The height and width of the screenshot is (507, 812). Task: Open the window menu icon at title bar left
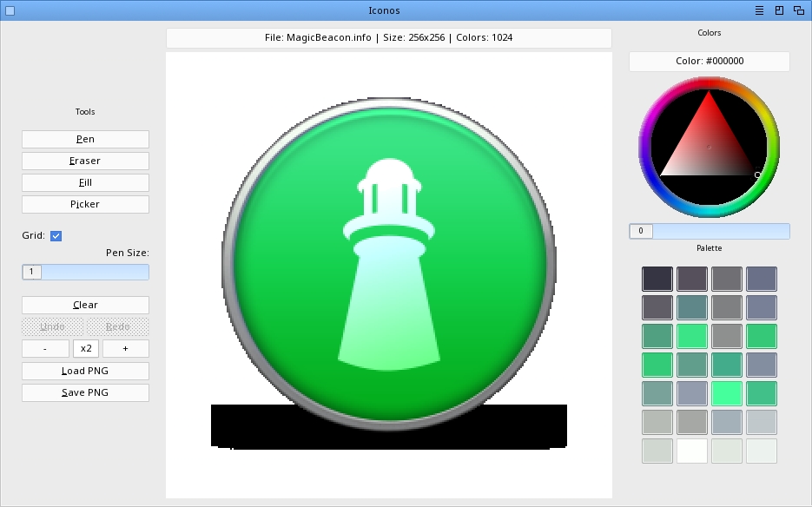[10, 11]
